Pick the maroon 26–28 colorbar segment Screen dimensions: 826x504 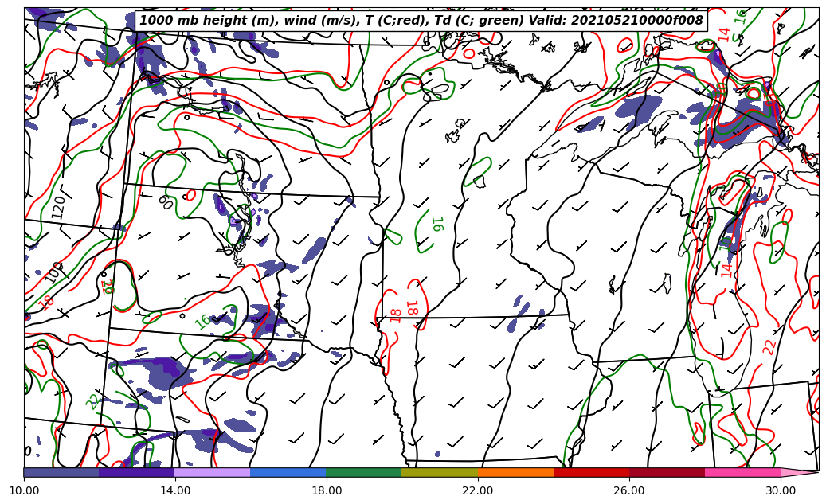(x=667, y=472)
